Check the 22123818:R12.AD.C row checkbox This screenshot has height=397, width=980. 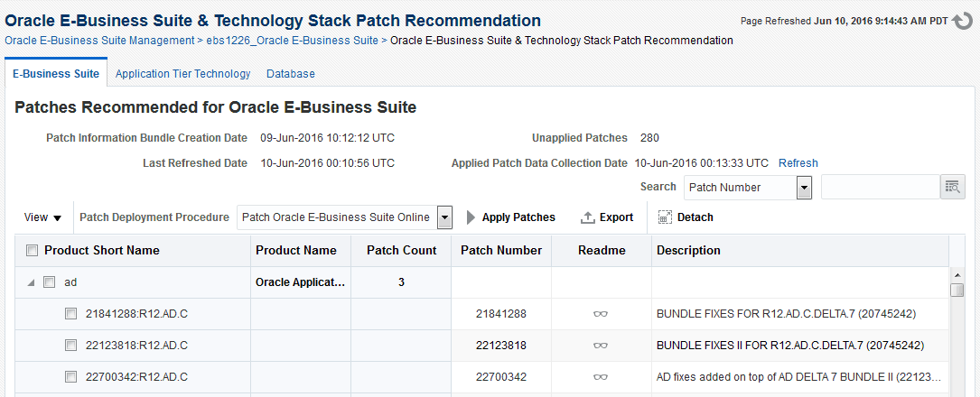(70, 346)
